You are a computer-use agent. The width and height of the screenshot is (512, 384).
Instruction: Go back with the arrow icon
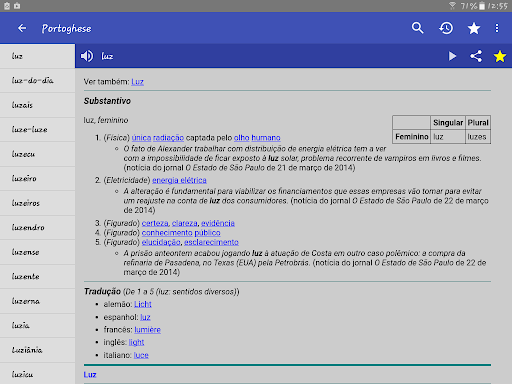pos(22,28)
